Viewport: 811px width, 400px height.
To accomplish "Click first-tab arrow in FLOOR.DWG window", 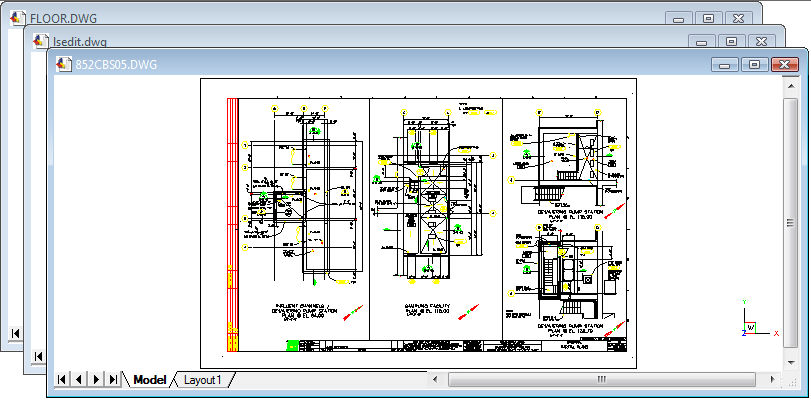I will (x=15, y=333).
